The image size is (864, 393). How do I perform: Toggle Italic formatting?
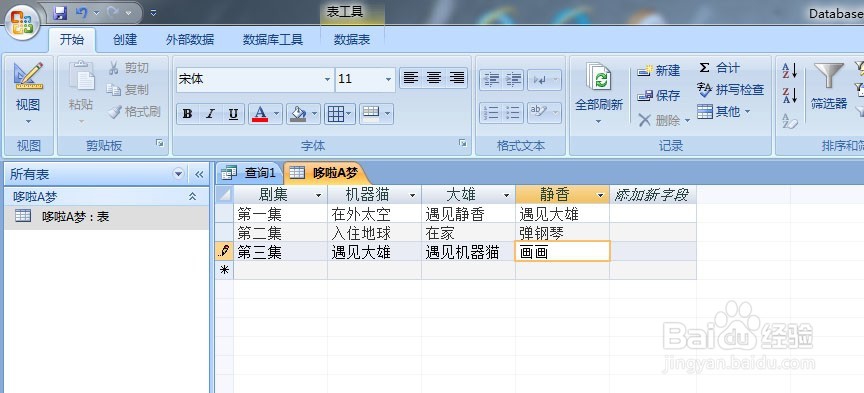[210, 114]
